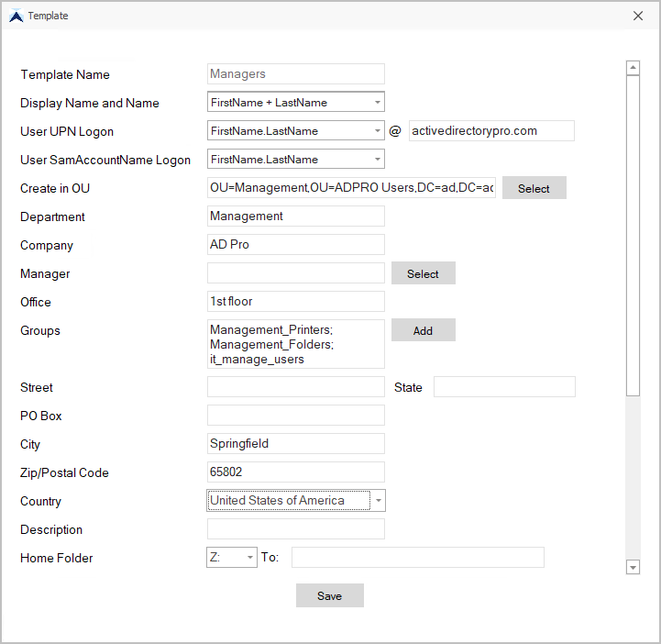This screenshot has width=661, height=644.
Task: Click Add button for Groups
Action: pyautogui.click(x=424, y=330)
